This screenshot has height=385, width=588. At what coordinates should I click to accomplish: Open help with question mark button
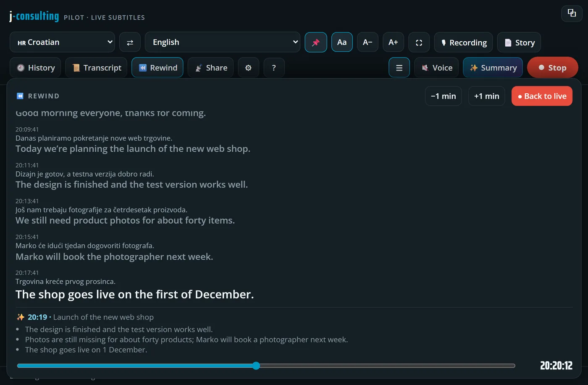coord(274,68)
